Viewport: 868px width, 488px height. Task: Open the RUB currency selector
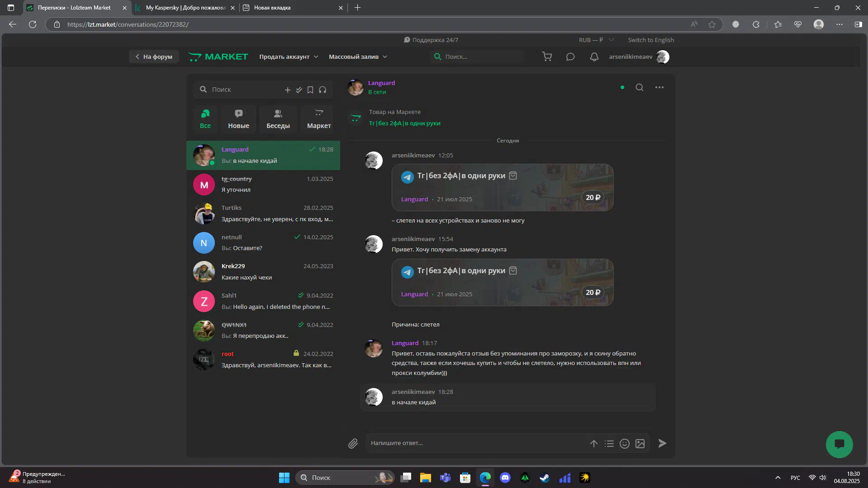[596, 40]
